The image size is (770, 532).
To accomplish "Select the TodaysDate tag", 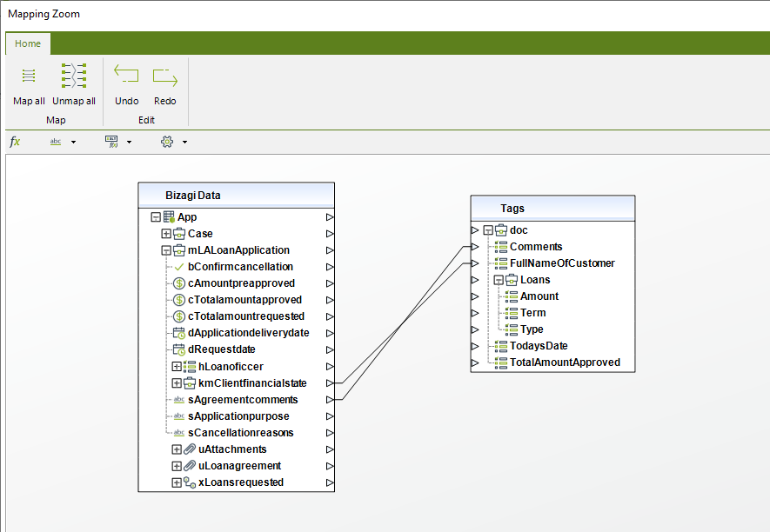I will click(x=539, y=347).
